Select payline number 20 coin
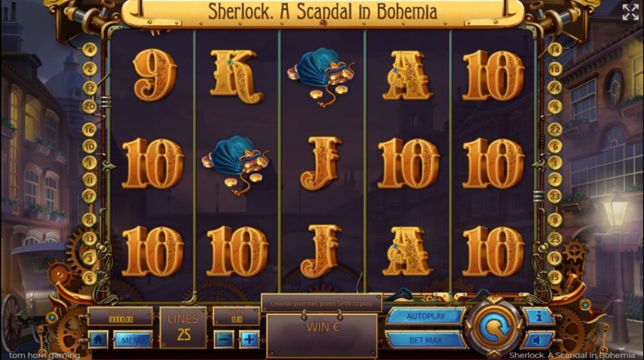The height and width of the screenshot is (360, 644). pyautogui.click(x=90, y=107)
